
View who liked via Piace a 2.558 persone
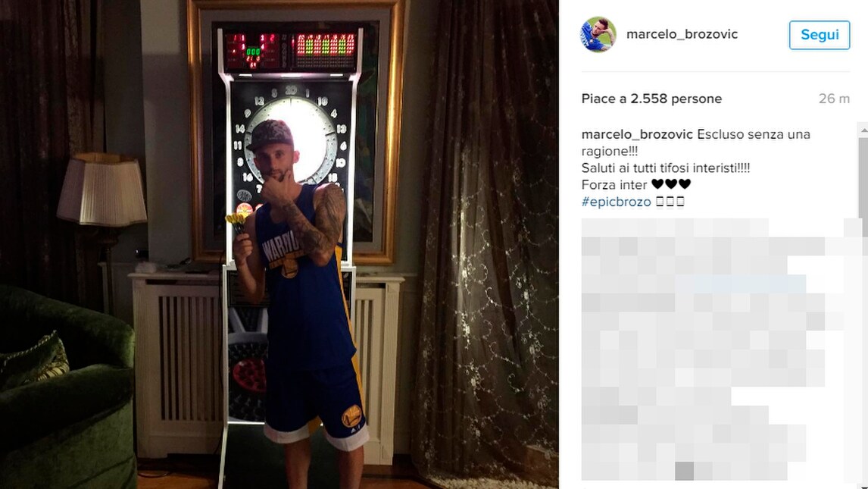point(651,99)
